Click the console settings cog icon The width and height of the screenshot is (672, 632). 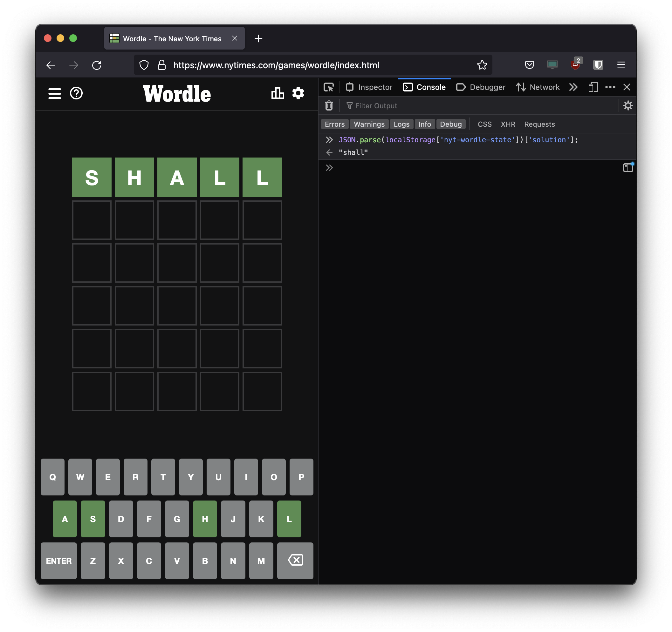(x=628, y=106)
